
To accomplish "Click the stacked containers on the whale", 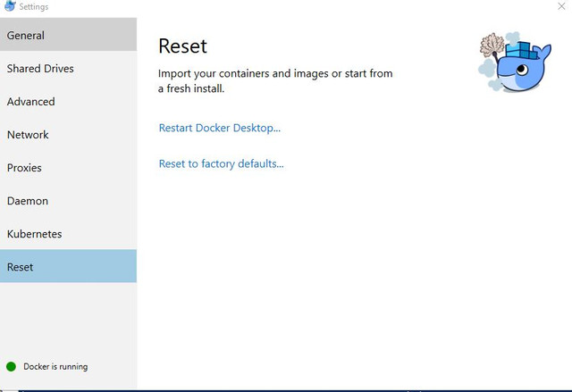I will [x=521, y=50].
